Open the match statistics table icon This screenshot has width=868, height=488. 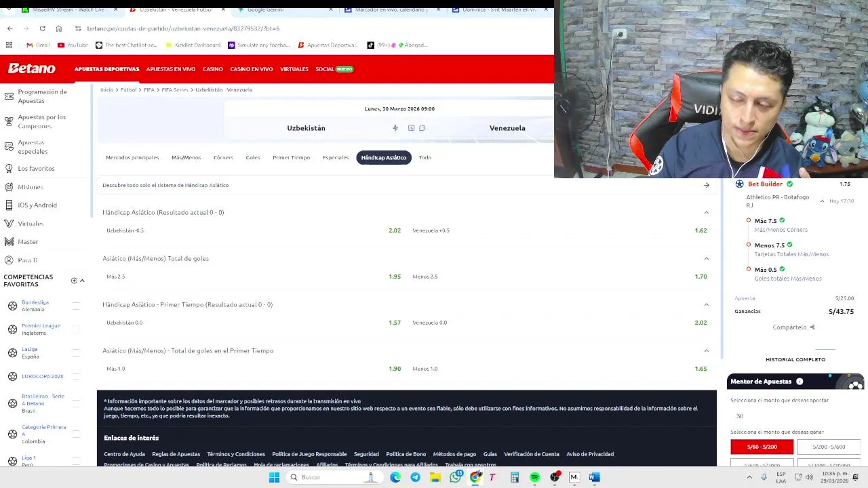tap(411, 128)
